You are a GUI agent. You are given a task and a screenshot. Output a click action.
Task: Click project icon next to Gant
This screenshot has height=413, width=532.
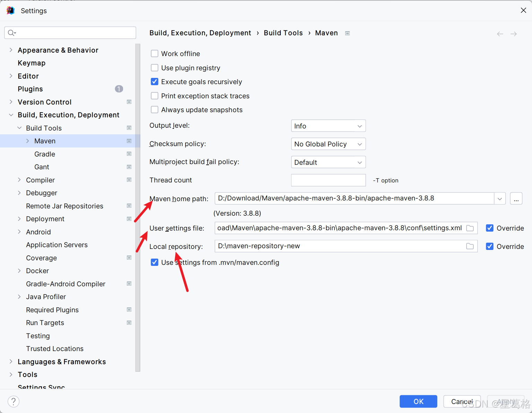click(129, 167)
